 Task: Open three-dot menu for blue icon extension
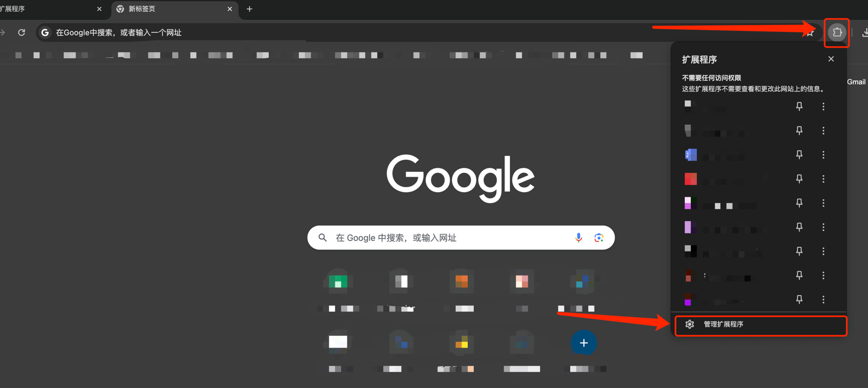coord(823,155)
